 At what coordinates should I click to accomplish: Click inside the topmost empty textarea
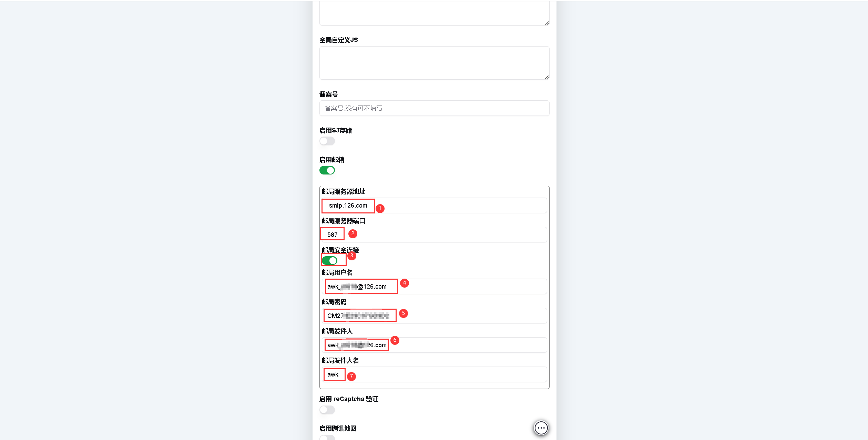click(x=434, y=12)
